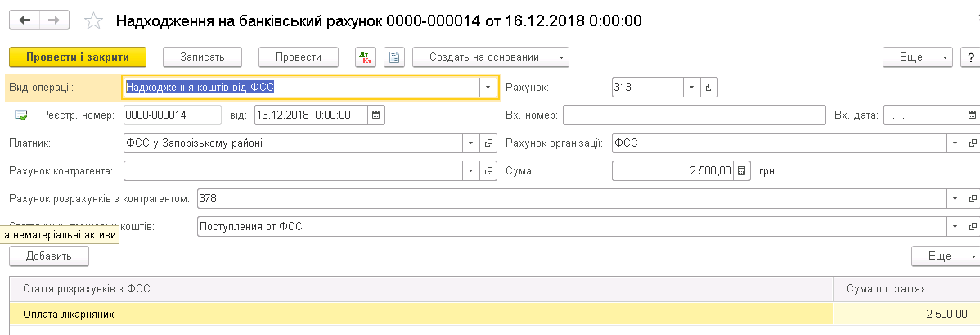Open calculator icon in Сума field
The image size is (980, 335).
click(741, 171)
